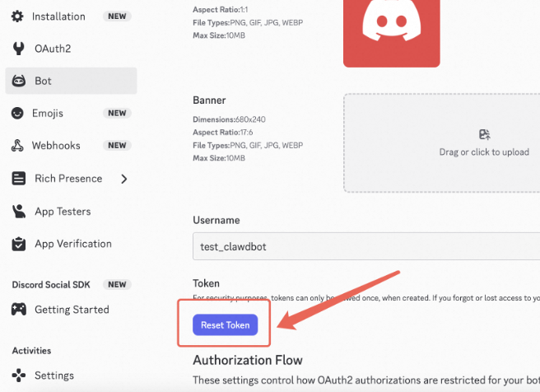Click the Drag or click to upload text
This screenshot has width=540, height=392.
pyautogui.click(x=484, y=152)
